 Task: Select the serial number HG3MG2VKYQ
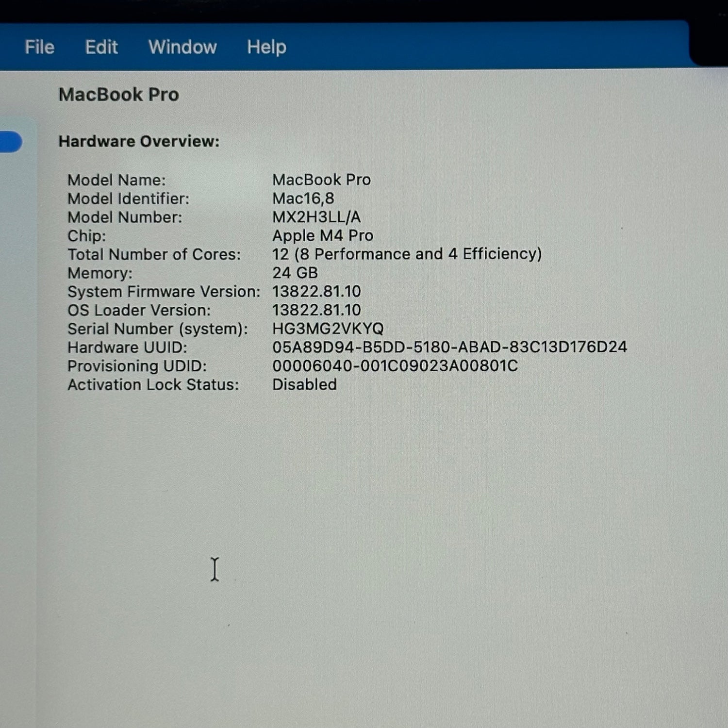[x=329, y=329]
